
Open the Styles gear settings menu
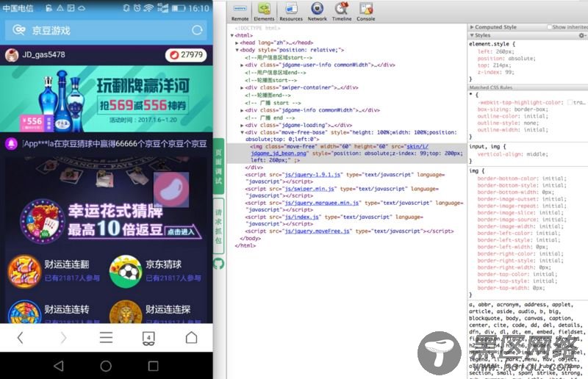582,35
